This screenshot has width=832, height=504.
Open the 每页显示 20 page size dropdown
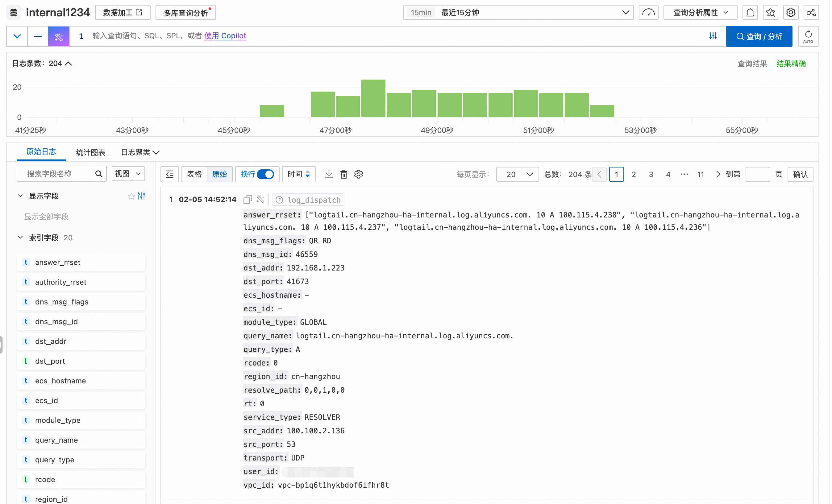[x=517, y=174]
